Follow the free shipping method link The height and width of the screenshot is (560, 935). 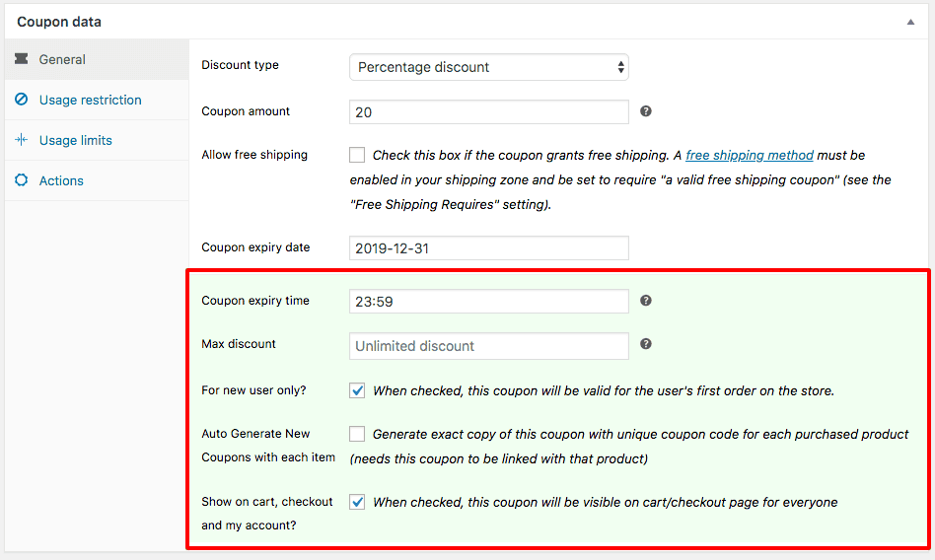(750, 155)
